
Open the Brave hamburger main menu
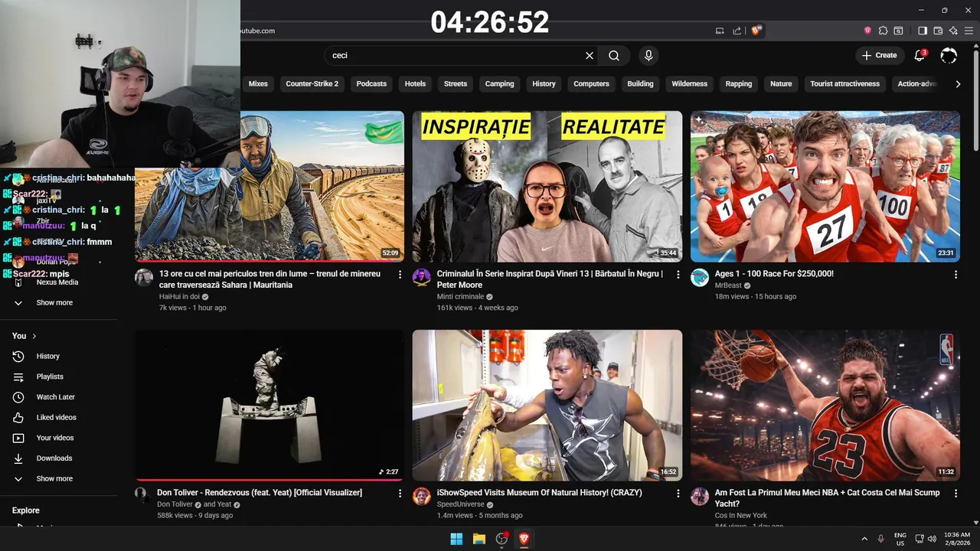[x=969, y=31]
